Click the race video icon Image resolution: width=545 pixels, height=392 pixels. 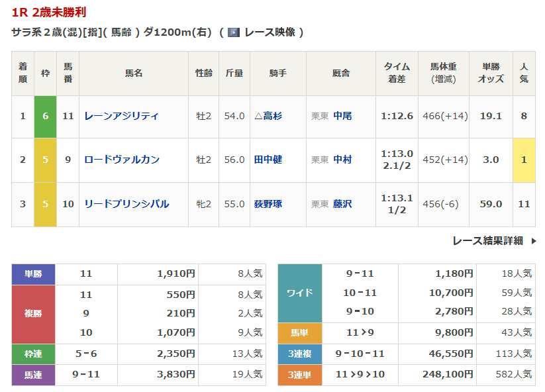233,32
